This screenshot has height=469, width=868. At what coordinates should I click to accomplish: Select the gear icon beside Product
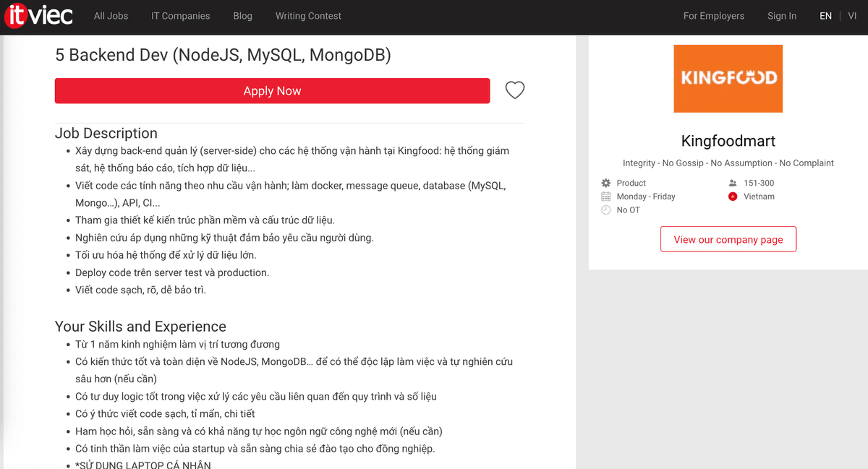click(605, 183)
